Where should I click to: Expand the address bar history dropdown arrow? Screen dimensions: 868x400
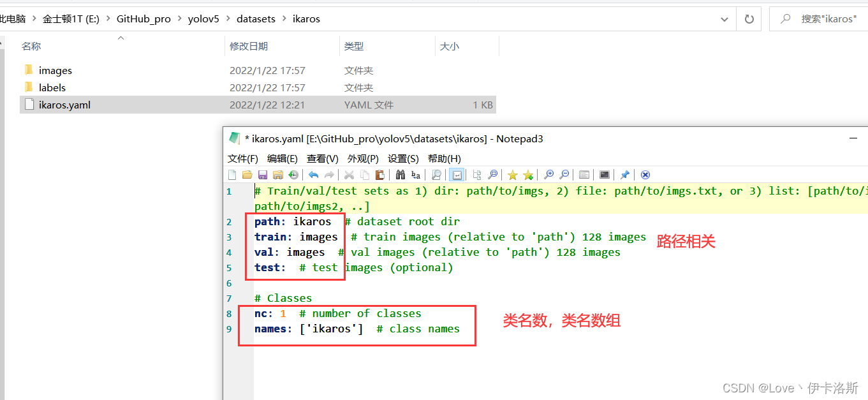pos(725,19)
